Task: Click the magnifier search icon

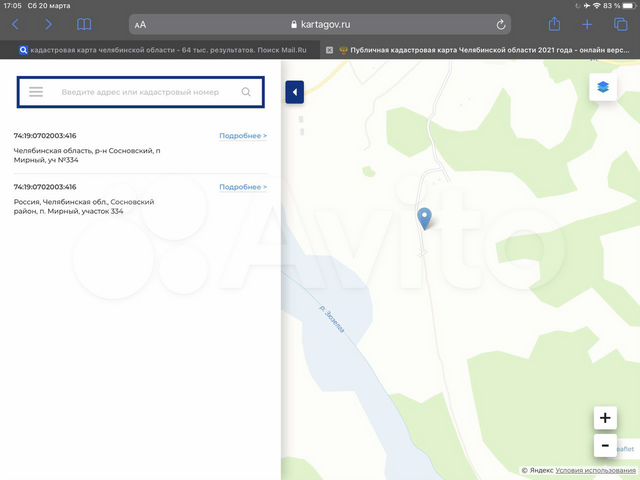Action: click(x=246, y=92)
